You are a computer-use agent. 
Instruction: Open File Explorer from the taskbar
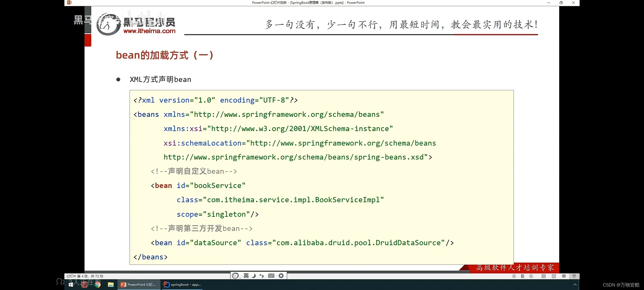(111, 284)
